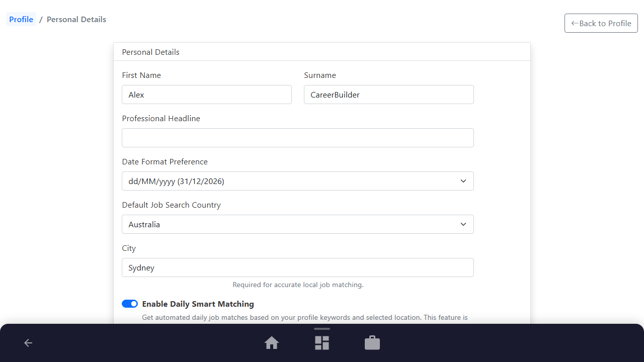Click the City field with Sydney

[x=298, y=267]
